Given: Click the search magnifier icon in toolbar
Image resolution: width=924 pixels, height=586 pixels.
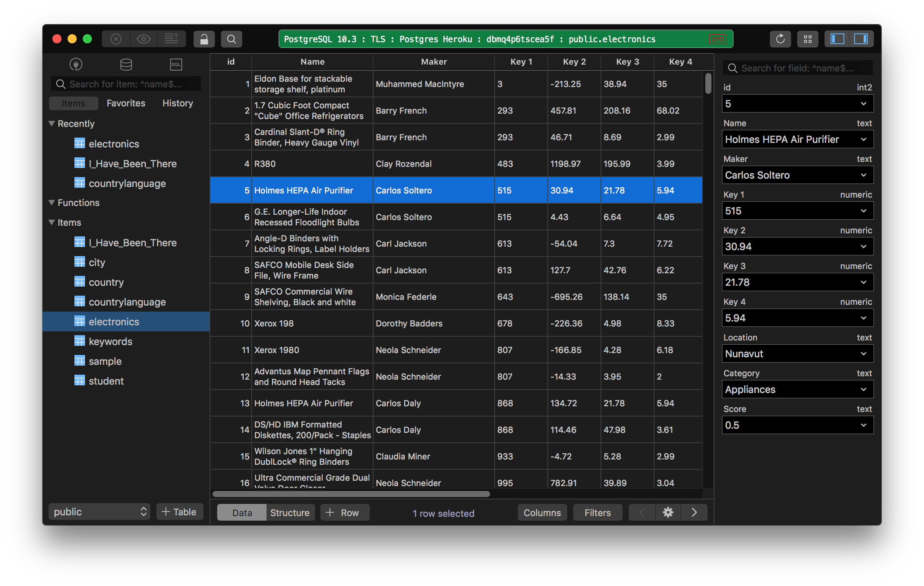Looking at the screenshot, I should [231, 38].
